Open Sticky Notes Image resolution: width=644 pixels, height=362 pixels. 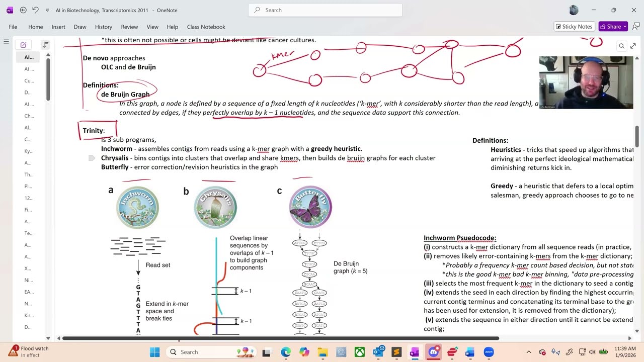574,27
